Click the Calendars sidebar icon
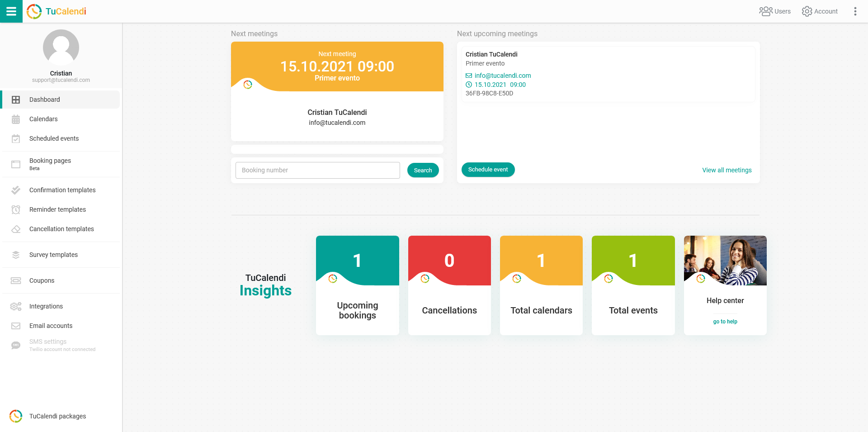868x432 pixels. pos(16,119)
